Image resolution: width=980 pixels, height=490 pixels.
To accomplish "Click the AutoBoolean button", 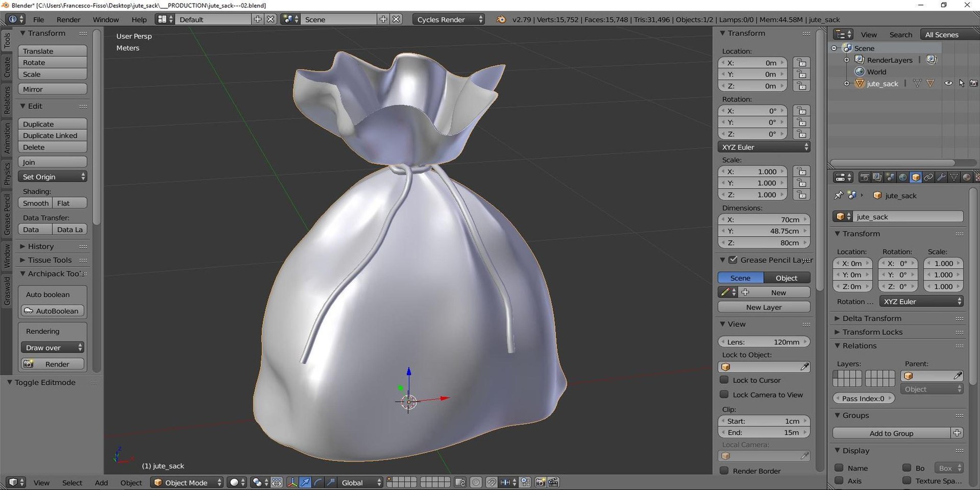I will tap(53, 311).
